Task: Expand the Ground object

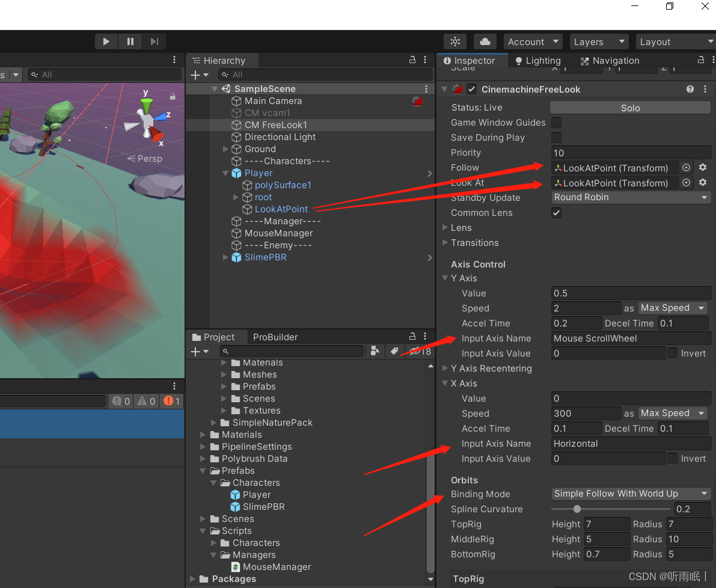Action: 225,149
